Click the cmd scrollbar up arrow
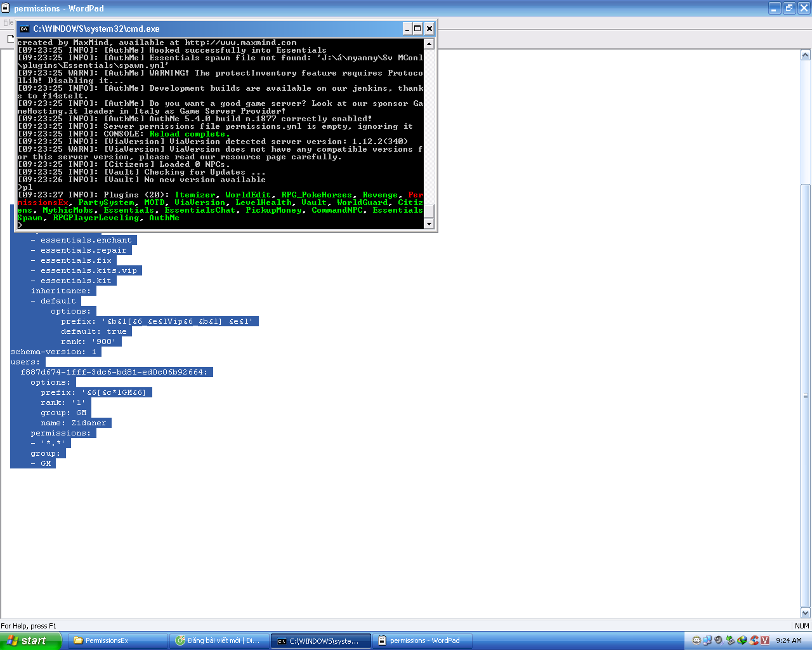Image resolution: width=812 pixels, height=650 pixels. (429, 44)
